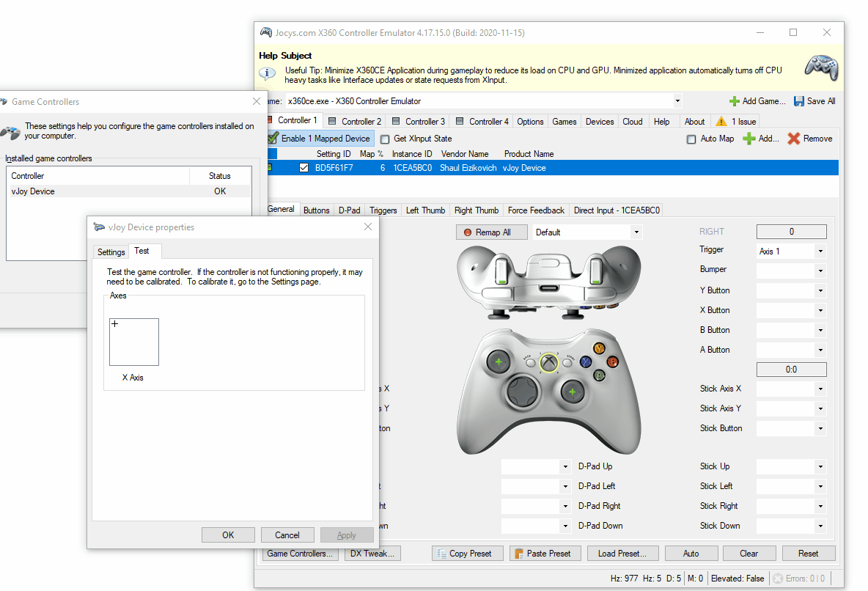Click the Clear button

(x=749, y=554)
